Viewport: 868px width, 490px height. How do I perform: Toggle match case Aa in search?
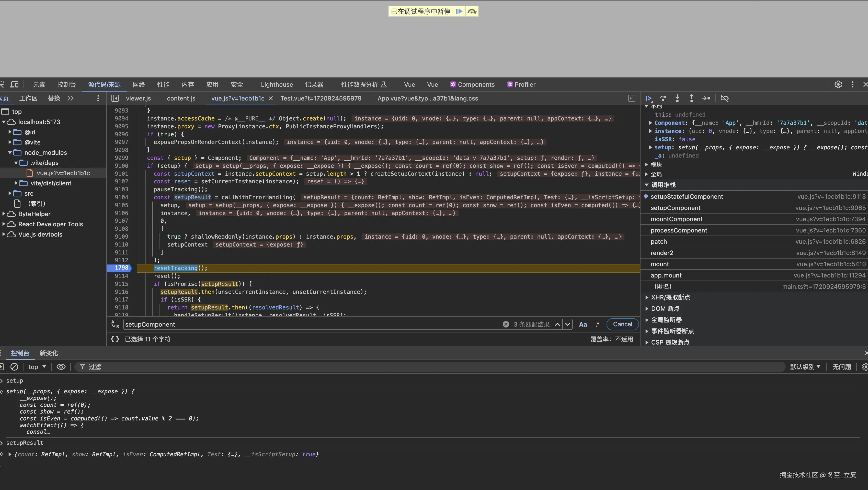point(583,325)
